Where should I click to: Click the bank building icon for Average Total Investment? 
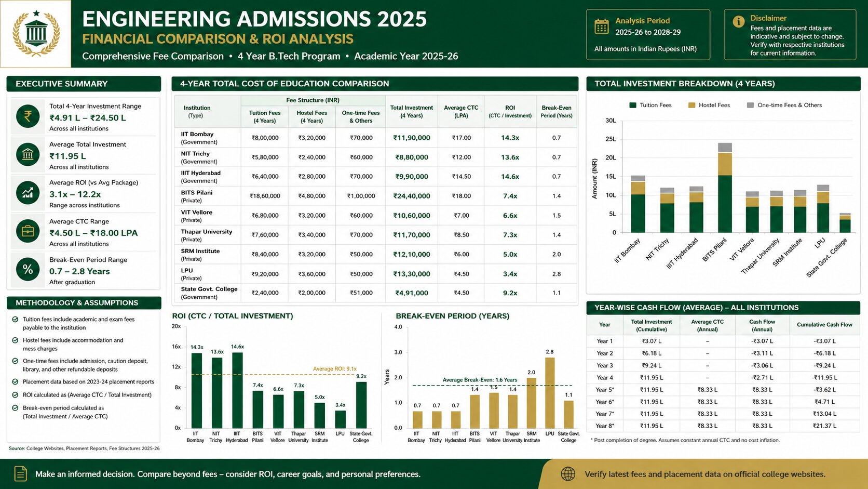tap(28, 155)
